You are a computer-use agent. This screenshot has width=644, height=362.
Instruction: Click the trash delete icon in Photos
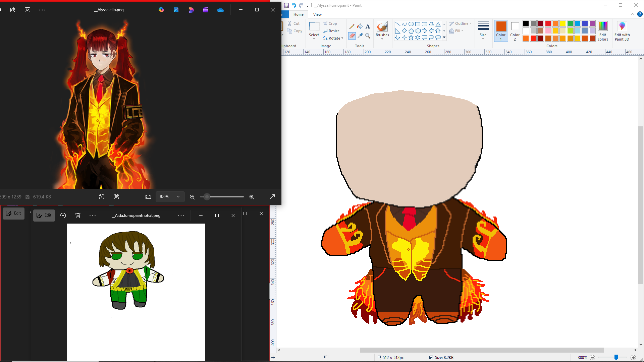coord(78,216)
